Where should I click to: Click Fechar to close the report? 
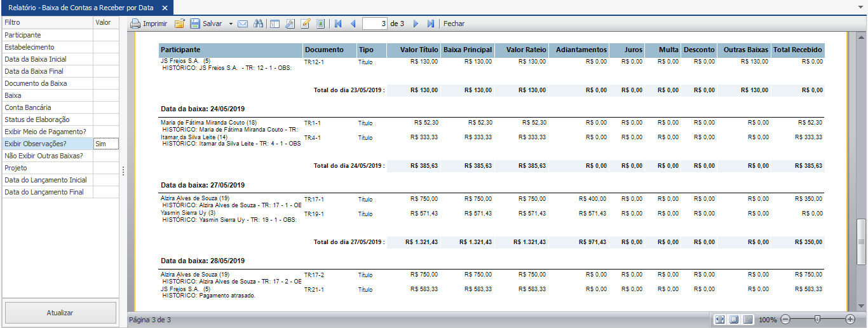pos(454,24)
